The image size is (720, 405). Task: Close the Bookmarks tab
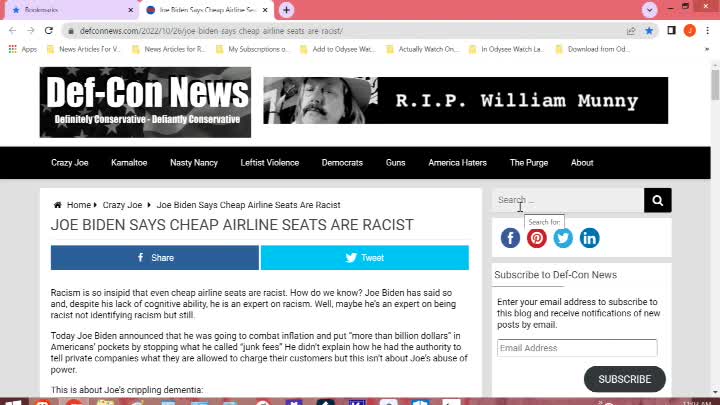[x=130, y=10]
